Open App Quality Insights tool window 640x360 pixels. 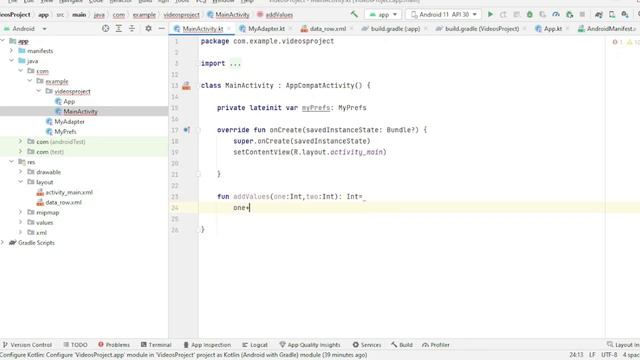tap(310, 345)
